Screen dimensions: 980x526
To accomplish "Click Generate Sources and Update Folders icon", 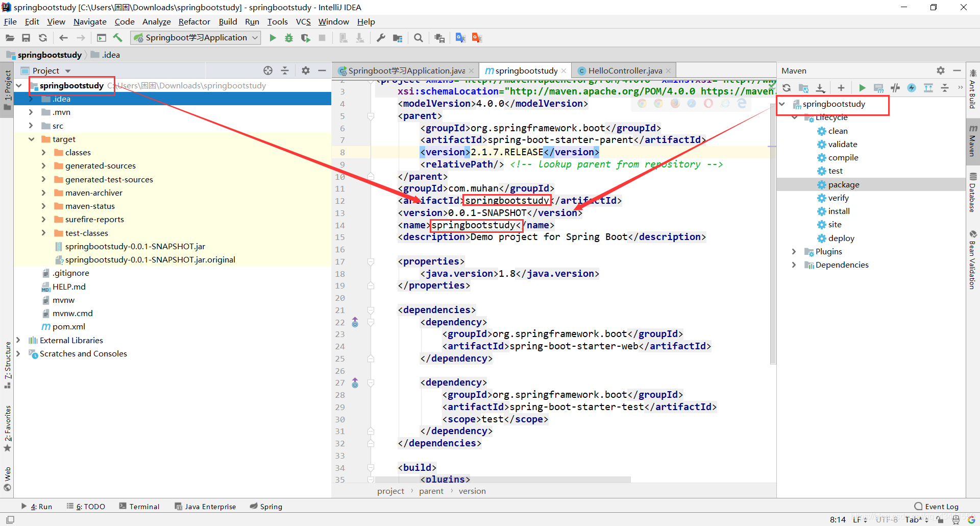I will (x=803, y=88).
